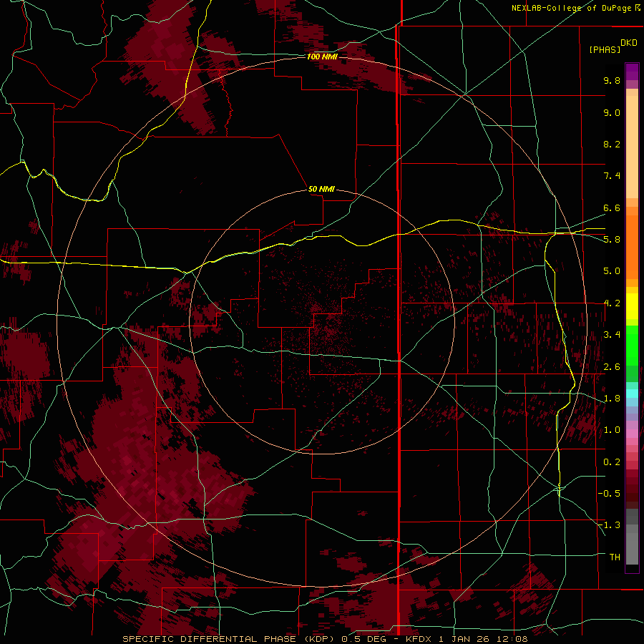Viewport: 644px width, 644px height.
Task: Click the 7.4 scale label
Action: (612, 176)
